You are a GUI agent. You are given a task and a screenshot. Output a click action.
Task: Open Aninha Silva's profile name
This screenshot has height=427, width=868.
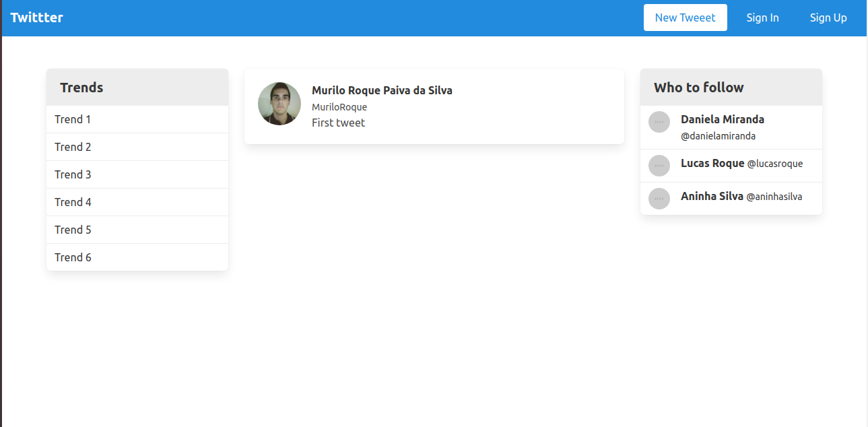[x=712, y=196]
